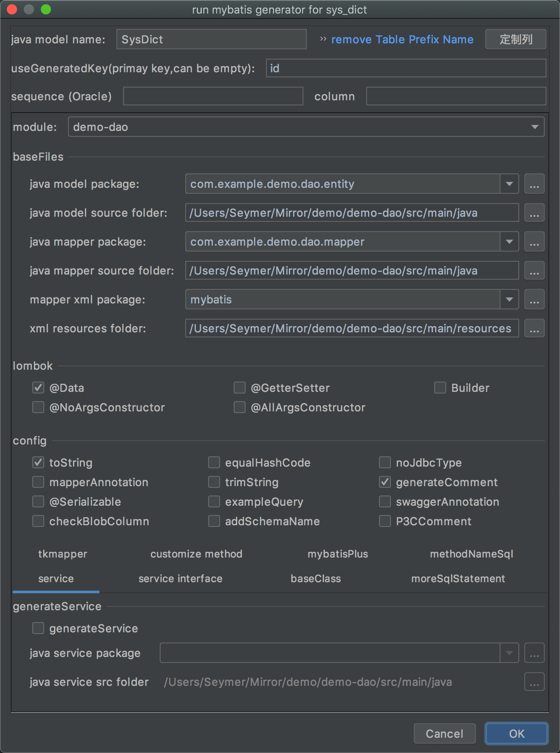Enable the swaggerAnnotation checkbox
This screenshot has height=753, width=560.
click(385, 502)
